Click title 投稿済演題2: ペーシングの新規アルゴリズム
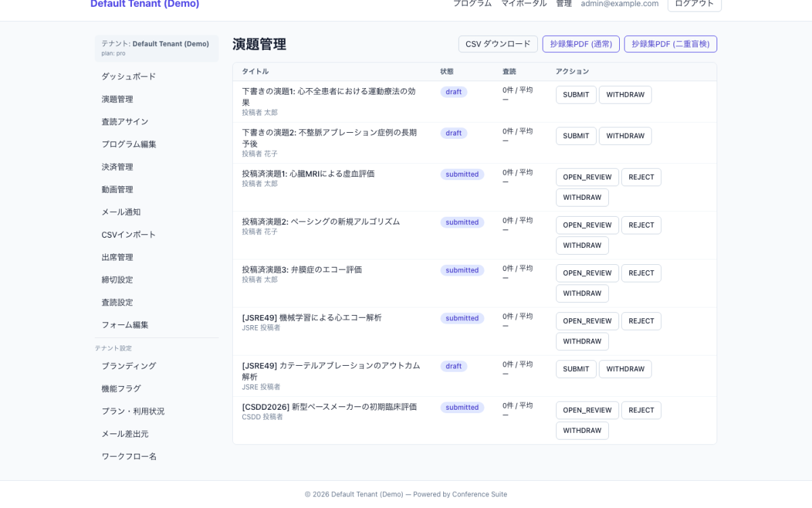812x508 pixels. pos(321,222)
